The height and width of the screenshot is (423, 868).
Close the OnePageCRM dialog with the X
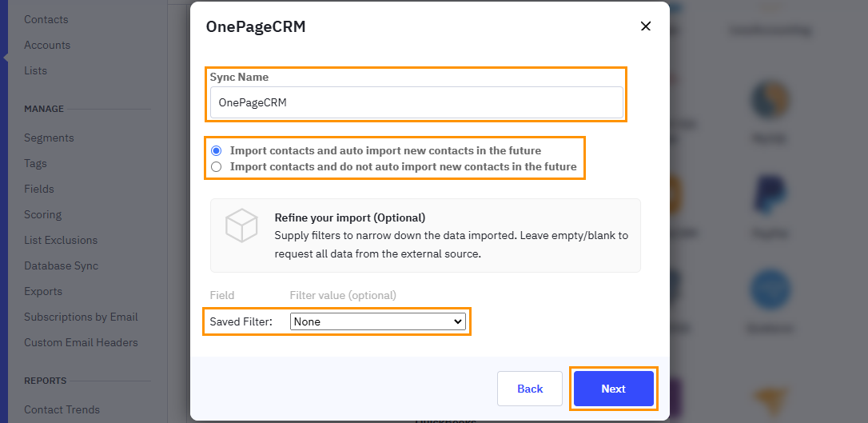click(x=646, y=26)
